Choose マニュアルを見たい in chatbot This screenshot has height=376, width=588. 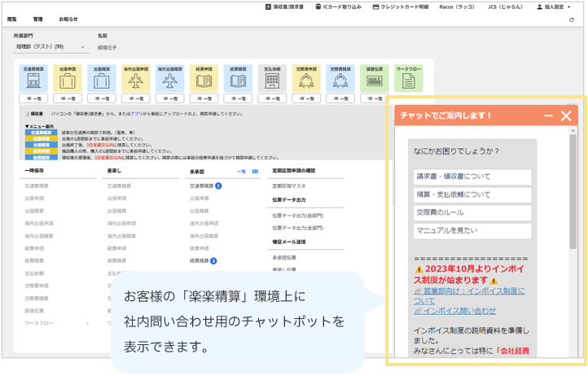(472, 231)
